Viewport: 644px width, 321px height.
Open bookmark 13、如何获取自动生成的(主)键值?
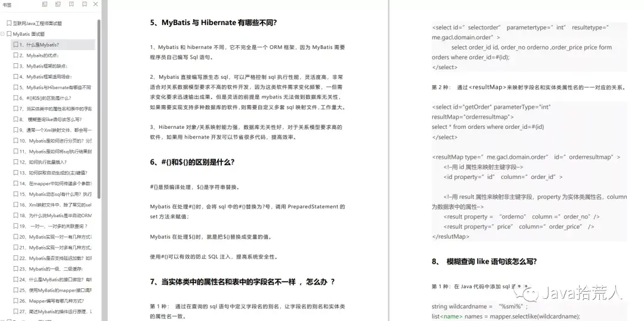point(54,173)
